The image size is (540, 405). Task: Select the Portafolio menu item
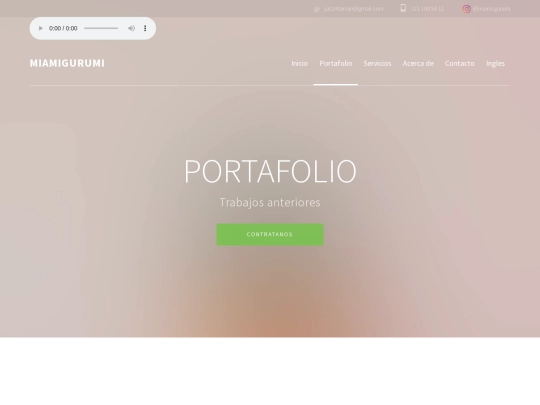coord(336,63)
